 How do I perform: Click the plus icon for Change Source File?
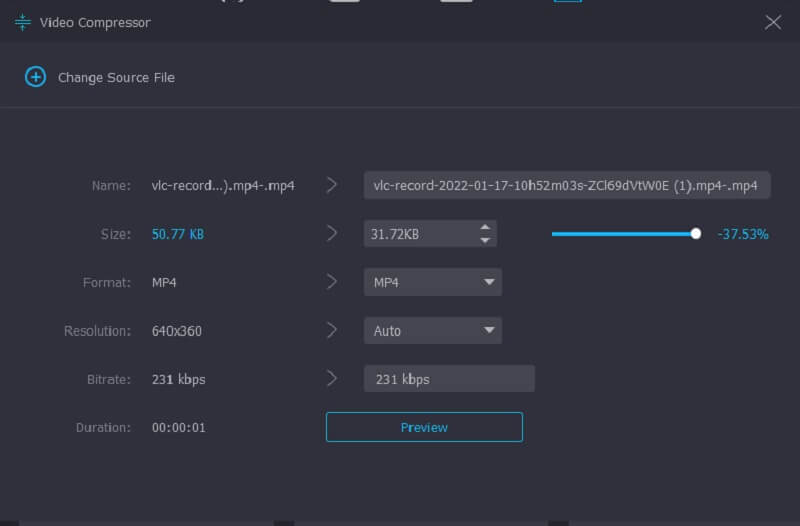(35, 77)
